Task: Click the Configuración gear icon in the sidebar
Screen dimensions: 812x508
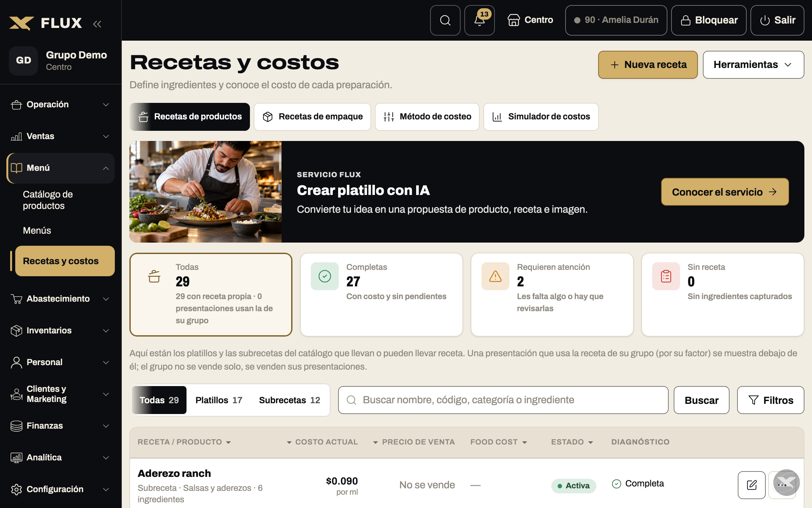Action: click(x=16, y=490)
